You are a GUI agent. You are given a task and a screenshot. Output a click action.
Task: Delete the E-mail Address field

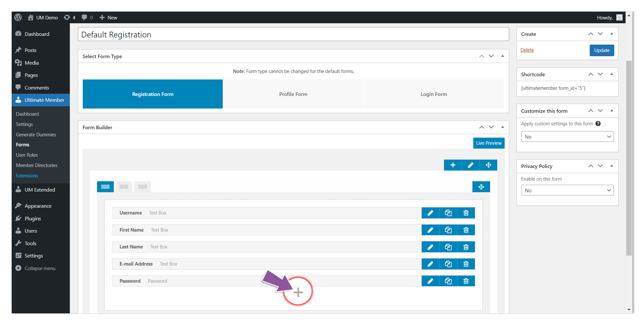pyautogui.click(x=466, y=264)
